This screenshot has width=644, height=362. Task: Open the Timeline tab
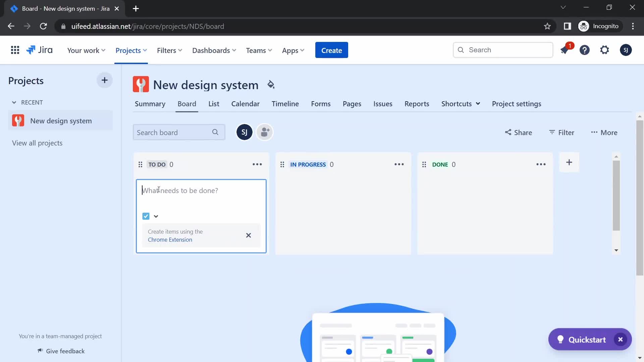285,104
